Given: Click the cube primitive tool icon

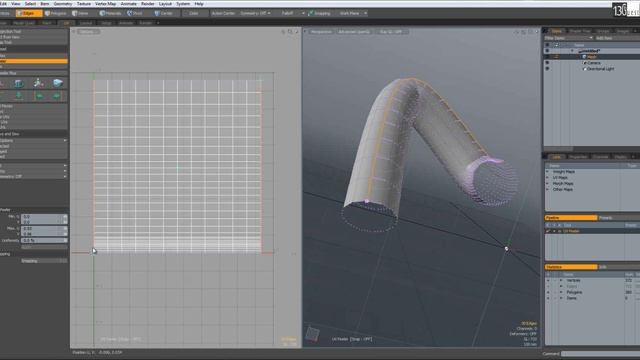Looking at the screenshot, I should (x=19, y=84).
